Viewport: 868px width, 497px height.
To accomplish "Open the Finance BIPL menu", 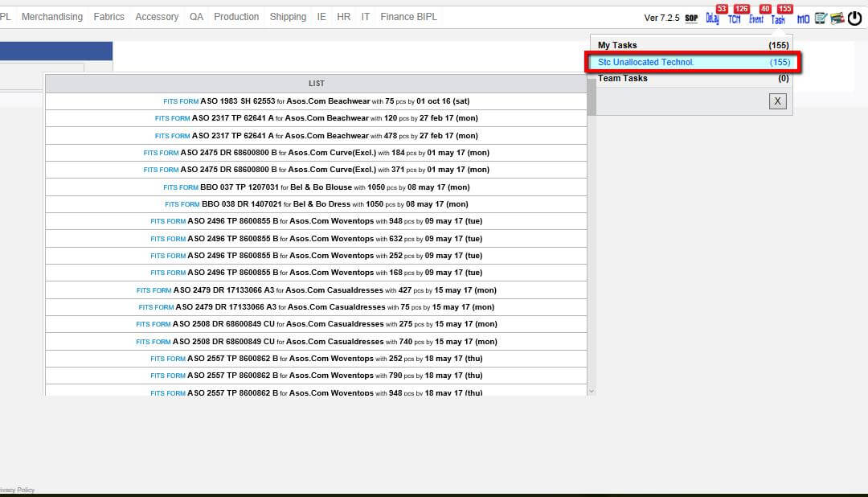I will point(408,17).
